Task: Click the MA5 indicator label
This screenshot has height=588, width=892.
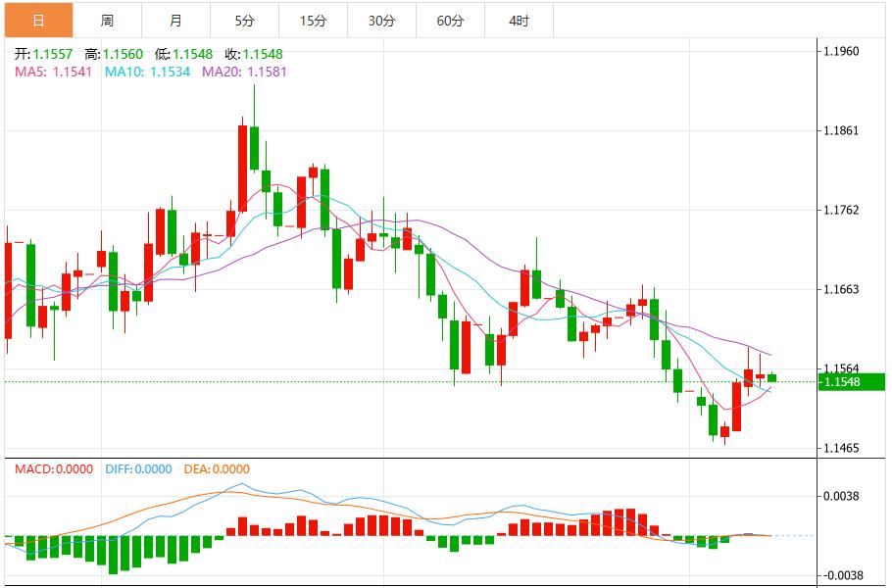Action: [x=53, y=72]
